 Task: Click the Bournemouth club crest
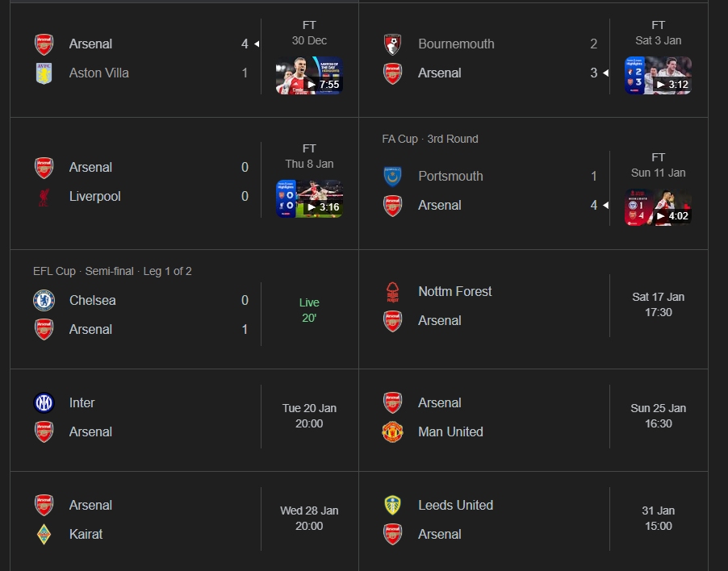(392, 44)
